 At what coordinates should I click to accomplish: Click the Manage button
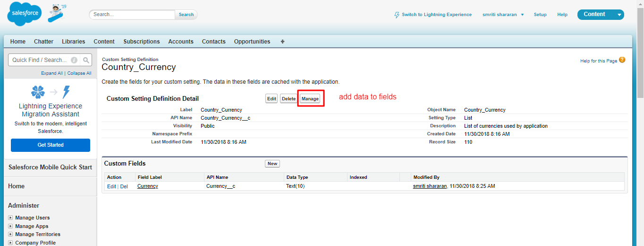310,99
